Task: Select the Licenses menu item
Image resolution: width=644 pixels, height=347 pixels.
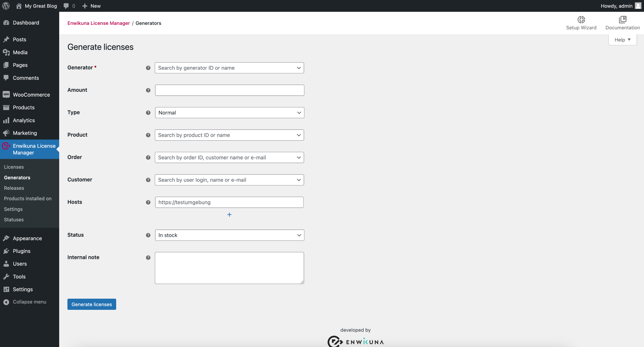Action: tap(14, 167)
